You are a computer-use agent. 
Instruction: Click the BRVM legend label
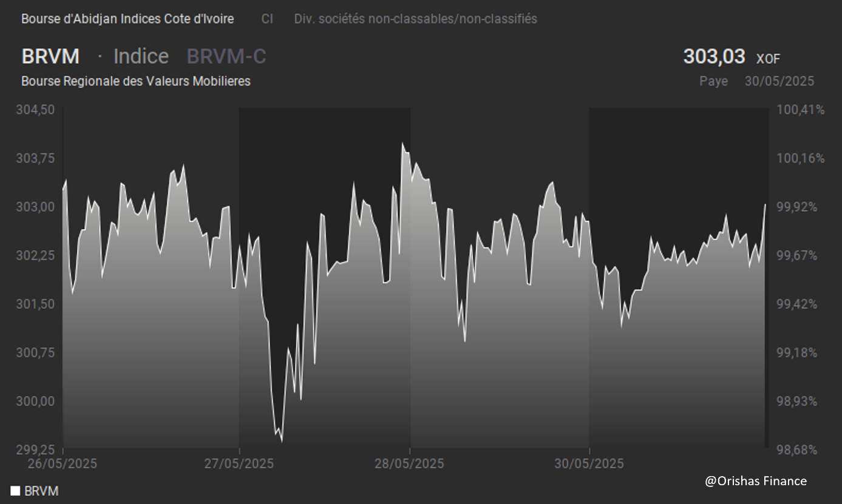coord(41,491)
